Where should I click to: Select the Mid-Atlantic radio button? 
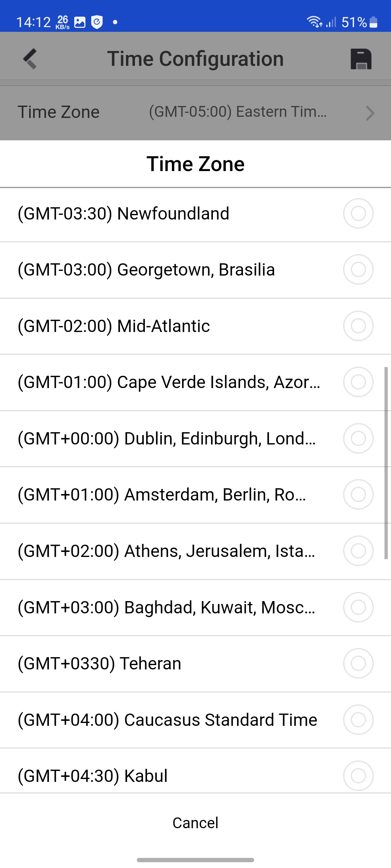[358, 326]
